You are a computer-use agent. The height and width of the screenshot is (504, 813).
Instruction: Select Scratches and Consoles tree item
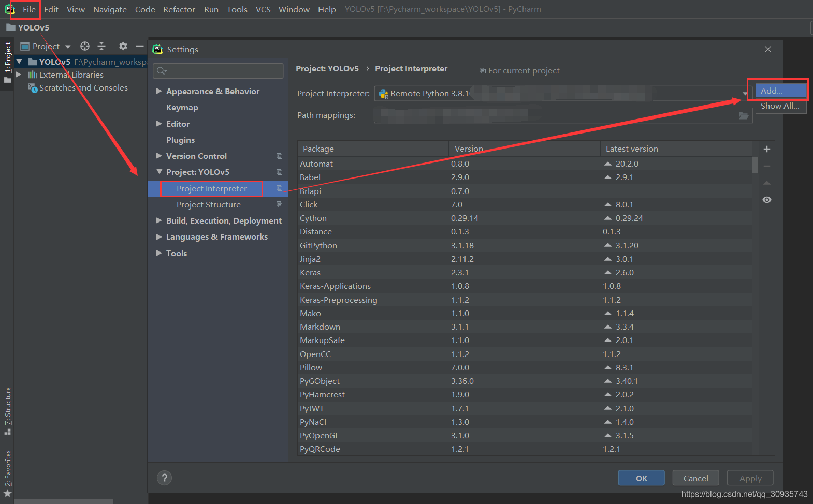tap(83, 87)
